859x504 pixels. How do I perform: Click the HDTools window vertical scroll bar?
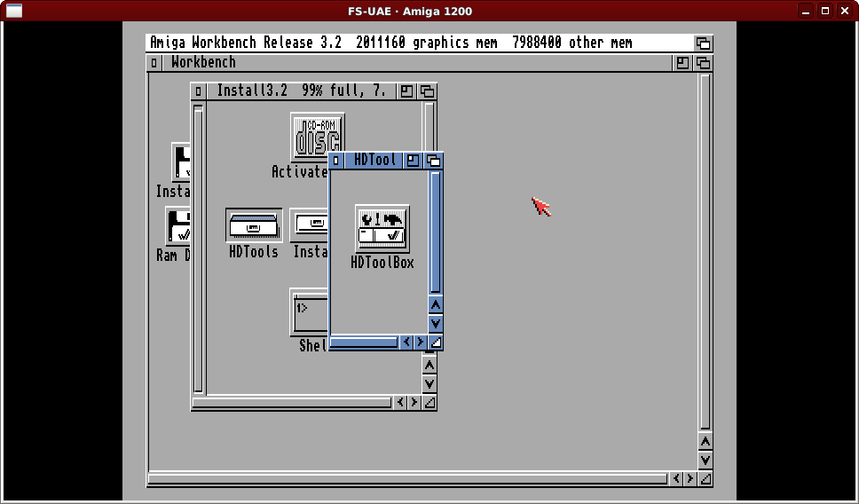tap(436, 232)
